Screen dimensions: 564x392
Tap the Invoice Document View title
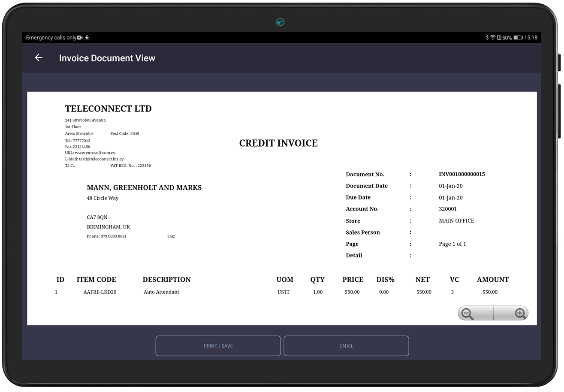coord(107,58)
